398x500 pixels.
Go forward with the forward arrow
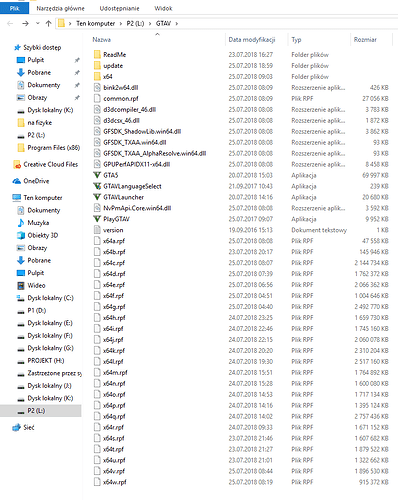[25, 23]
